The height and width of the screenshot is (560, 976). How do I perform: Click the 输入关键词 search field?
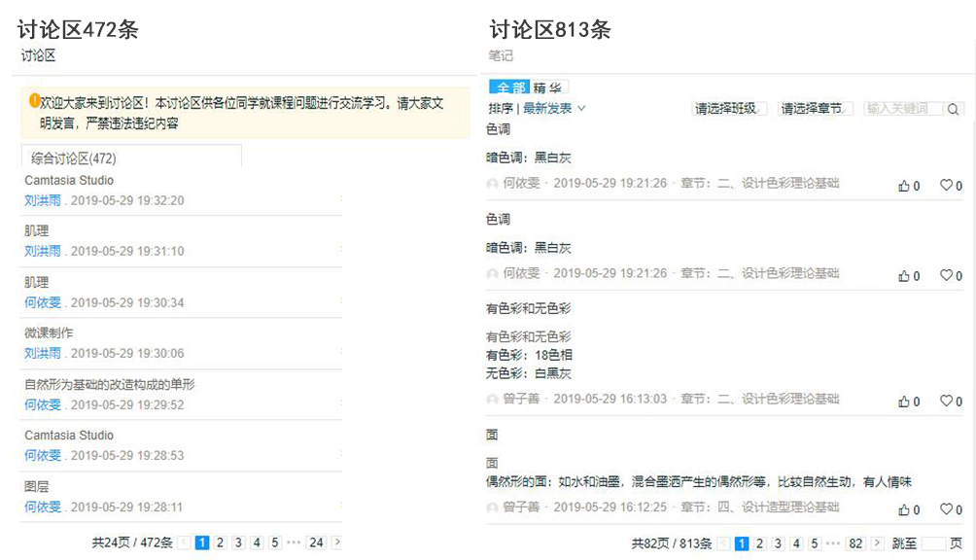[x=902, y=109]
